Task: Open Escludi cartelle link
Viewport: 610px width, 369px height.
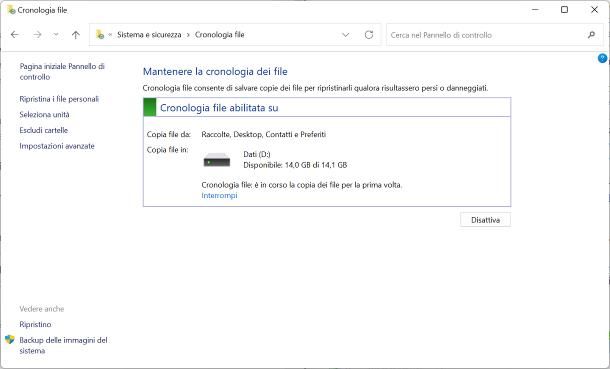Action: click(44, 130)
